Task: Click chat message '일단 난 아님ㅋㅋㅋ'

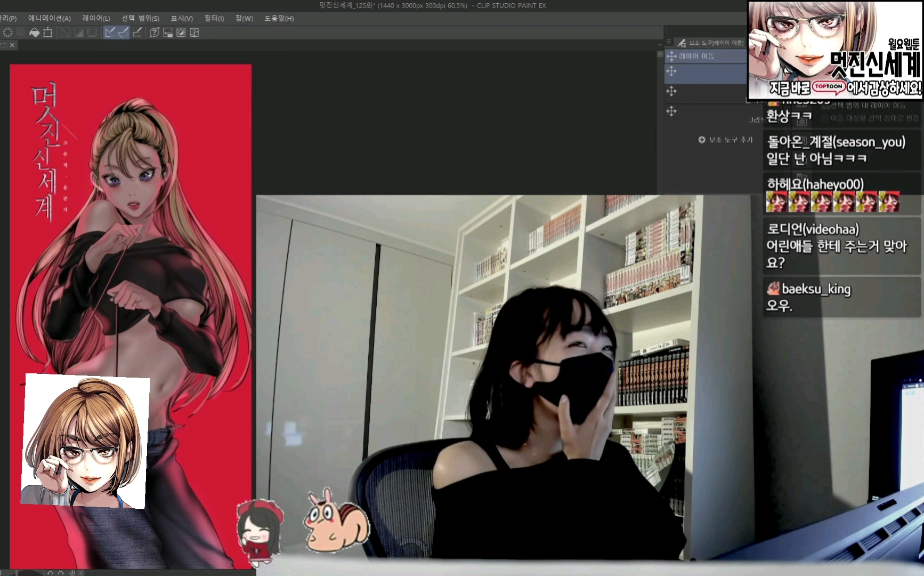Action: [816, 158]
